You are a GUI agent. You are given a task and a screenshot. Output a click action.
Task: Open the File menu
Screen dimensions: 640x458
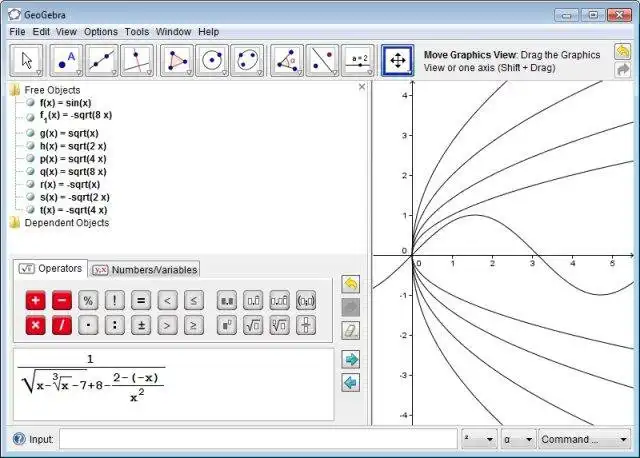[18, 32]
